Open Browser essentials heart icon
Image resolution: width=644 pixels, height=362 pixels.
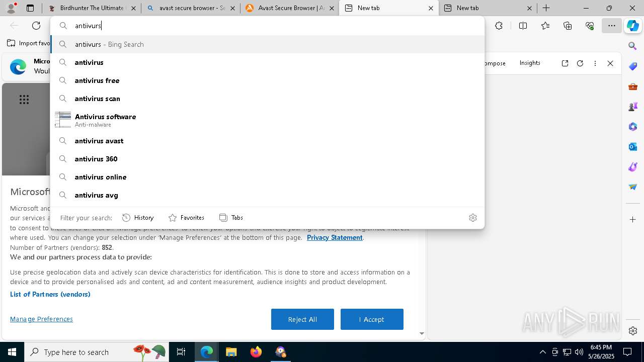[590, 26]
